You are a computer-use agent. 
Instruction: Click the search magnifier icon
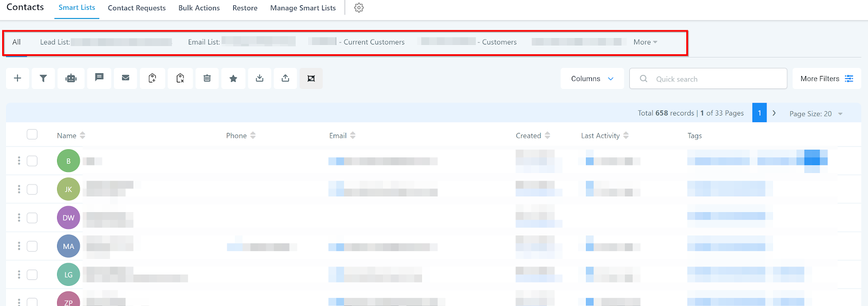click(643, 79)
